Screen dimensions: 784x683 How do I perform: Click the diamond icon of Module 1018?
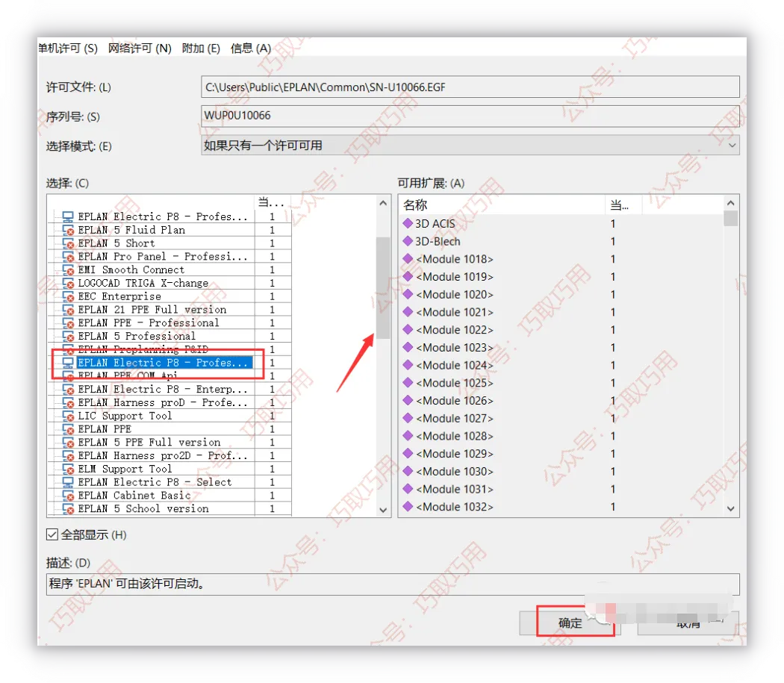[408, 258]
